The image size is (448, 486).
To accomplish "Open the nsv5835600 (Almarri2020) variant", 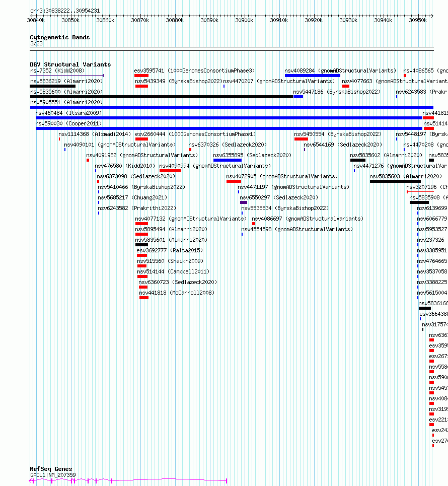I will pos(66,92).
